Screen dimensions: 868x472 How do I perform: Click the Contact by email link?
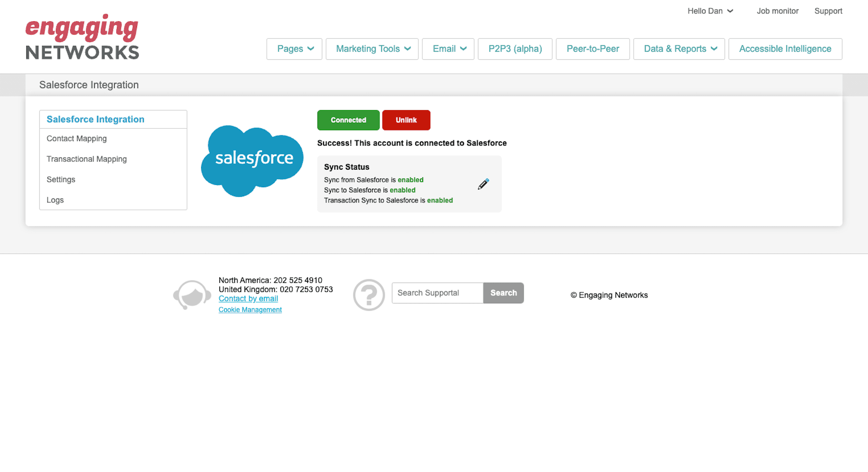248,299
